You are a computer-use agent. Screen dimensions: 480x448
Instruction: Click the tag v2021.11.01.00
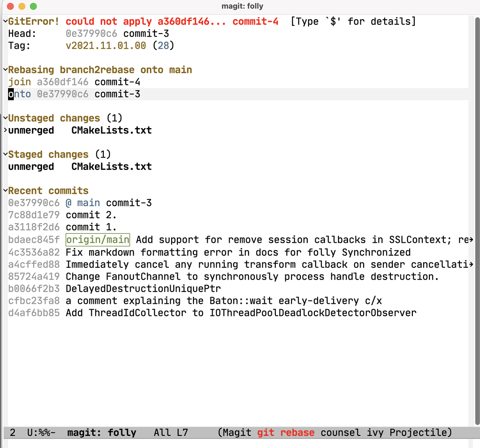point(106,45)
